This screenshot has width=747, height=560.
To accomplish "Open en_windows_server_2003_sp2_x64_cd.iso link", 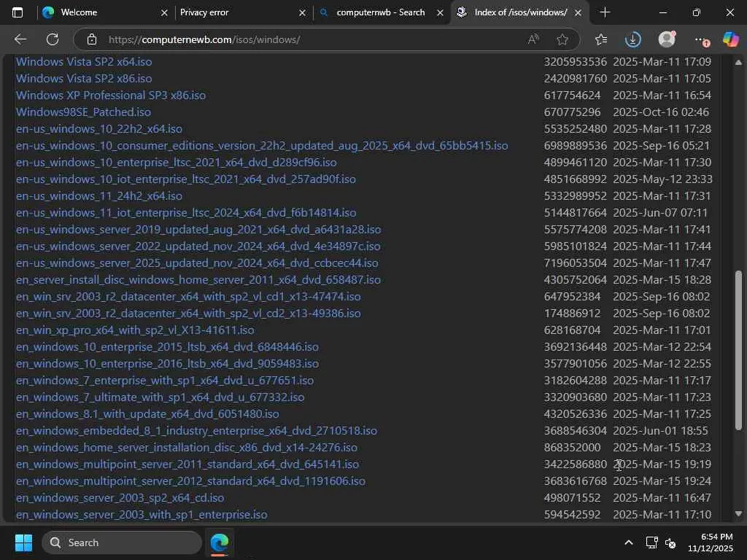I will coord(120,497).
